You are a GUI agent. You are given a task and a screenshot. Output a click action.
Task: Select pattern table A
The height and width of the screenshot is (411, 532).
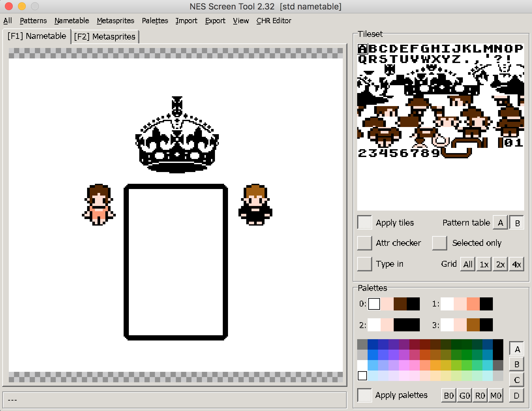point(500,223)
